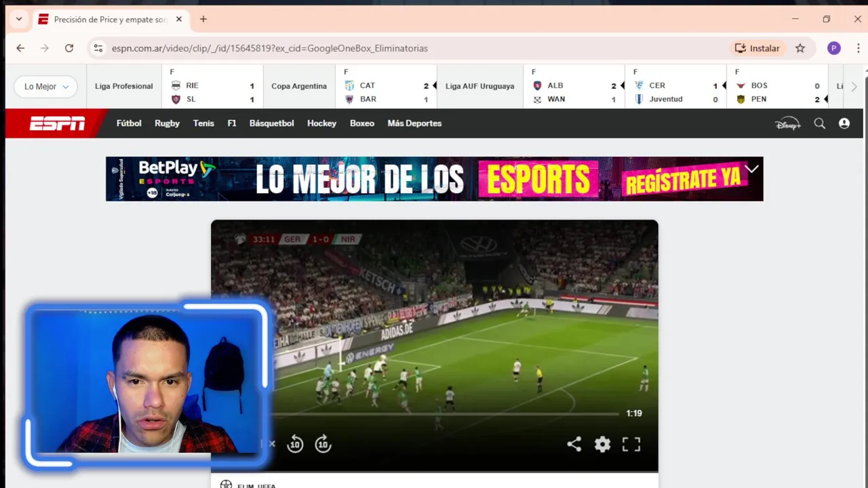This screenshot has width=868, height=488.
Task: Collapse the banner ad with its chevron
Action: (x=752, y=169)
